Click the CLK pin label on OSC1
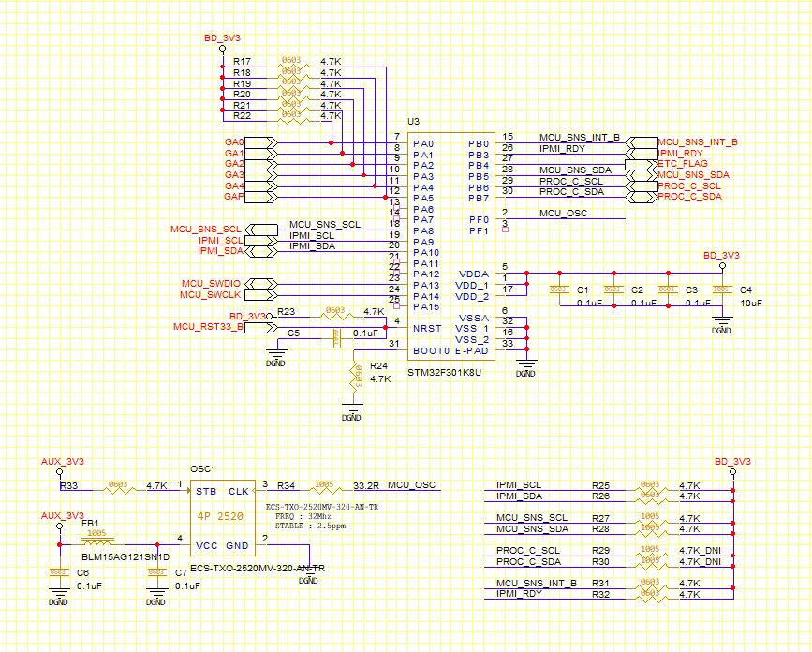The image size is (812, 652). 239,491
